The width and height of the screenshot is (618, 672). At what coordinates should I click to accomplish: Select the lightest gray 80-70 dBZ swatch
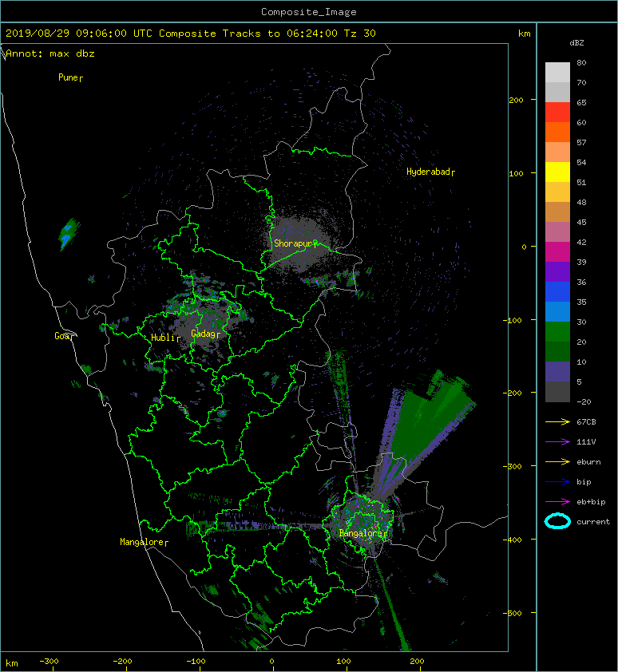[x=557, y=73]
